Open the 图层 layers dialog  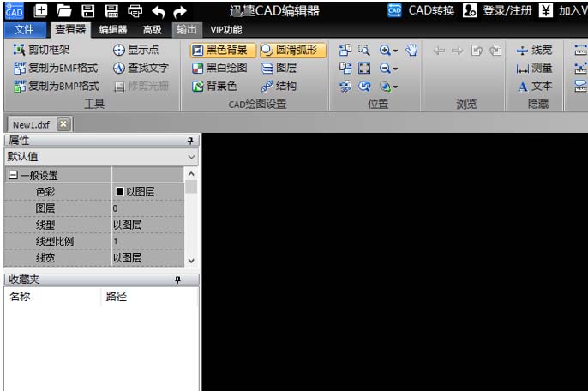coord(279,68)
